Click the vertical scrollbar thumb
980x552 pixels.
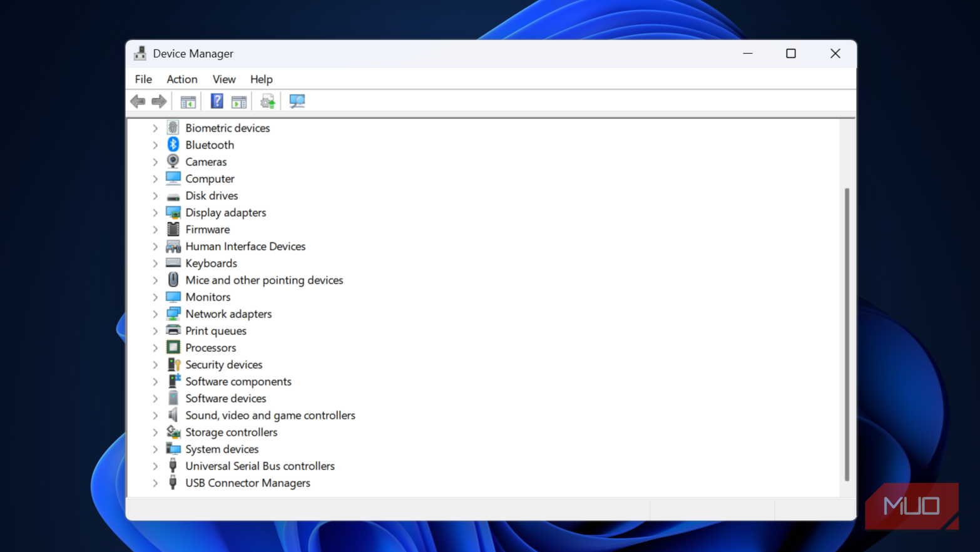pos(847,334)
